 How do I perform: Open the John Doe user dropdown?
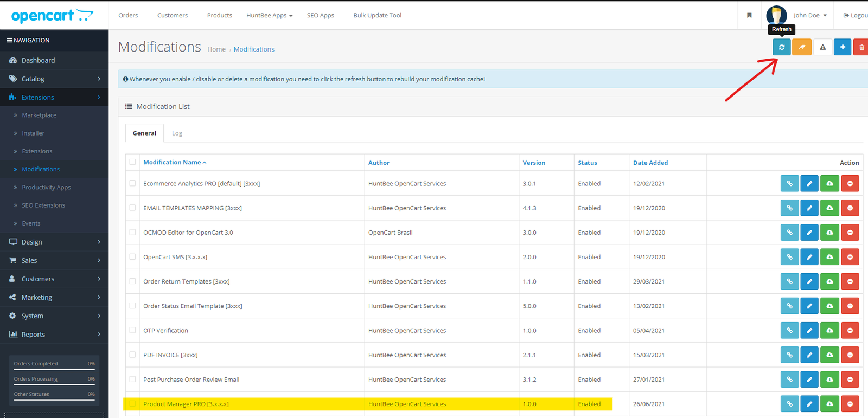point(810,15)
